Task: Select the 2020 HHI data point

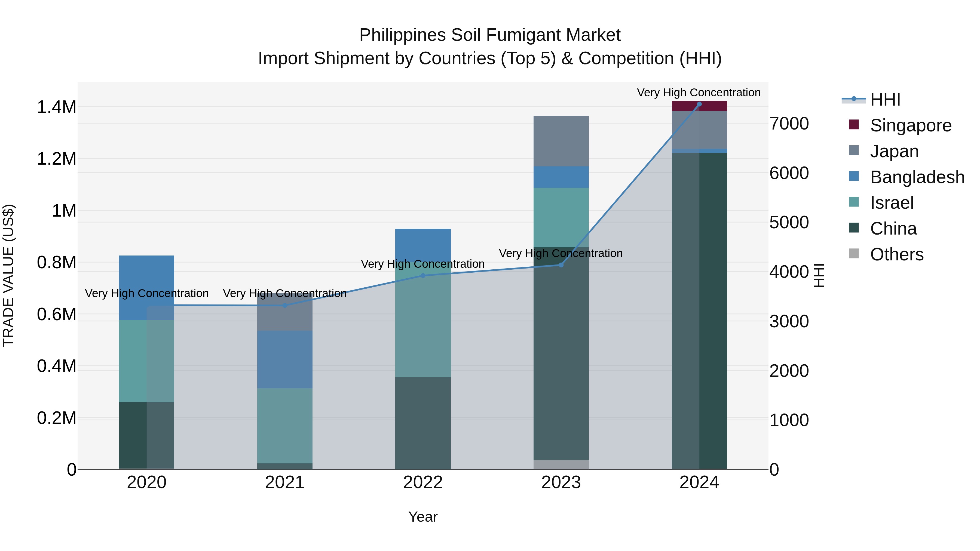Action: coord(147,305)
